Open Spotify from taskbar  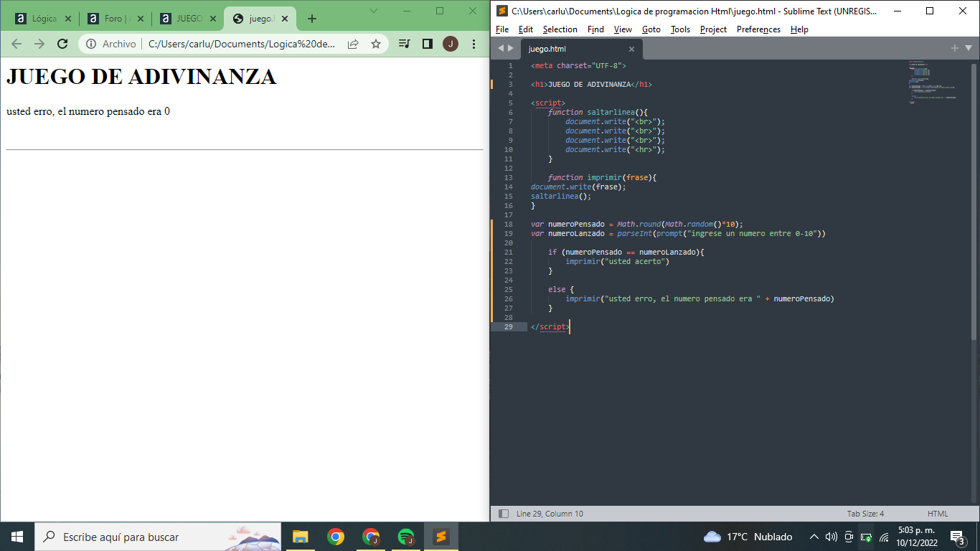click(x=406, y=537)
